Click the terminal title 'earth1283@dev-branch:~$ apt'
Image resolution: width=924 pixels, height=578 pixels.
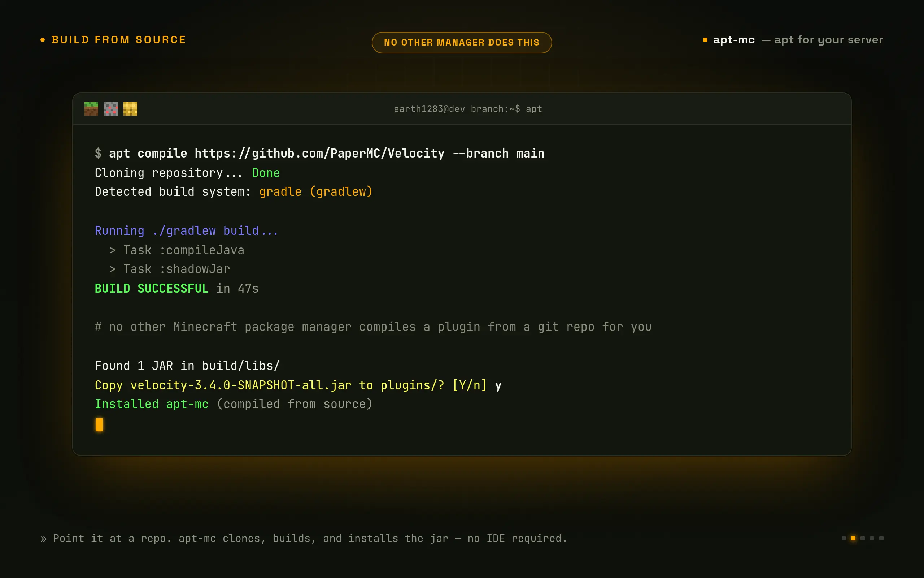[x=468, y=109]
